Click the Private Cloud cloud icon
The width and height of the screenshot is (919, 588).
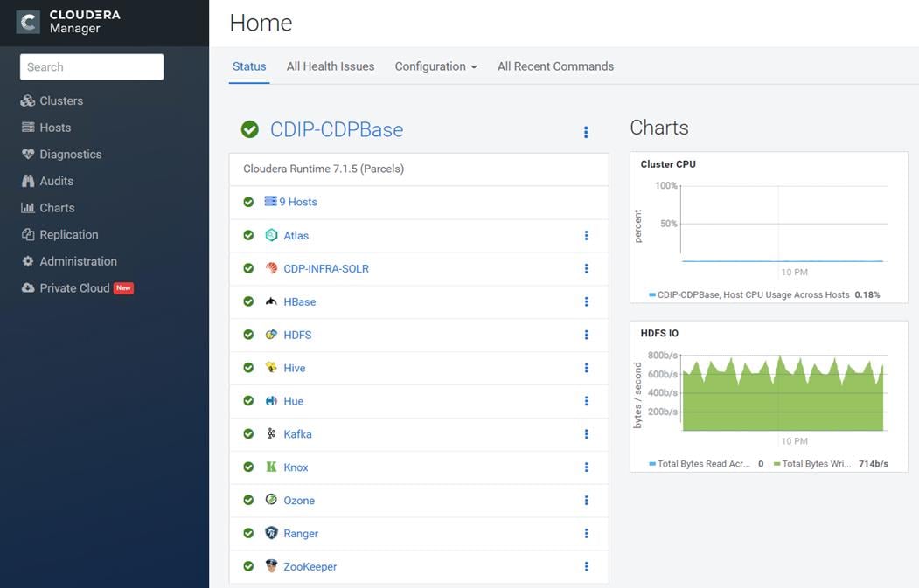click(28, 287)
